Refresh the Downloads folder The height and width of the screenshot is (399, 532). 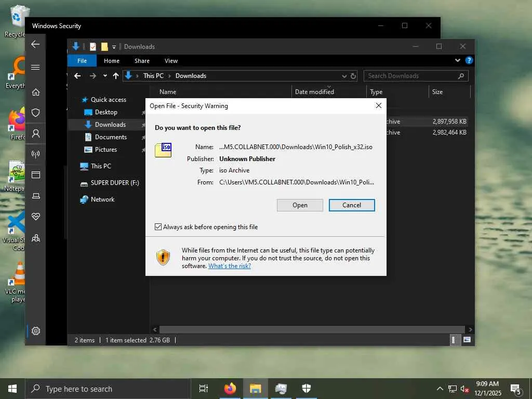click(x=353, y=76)
